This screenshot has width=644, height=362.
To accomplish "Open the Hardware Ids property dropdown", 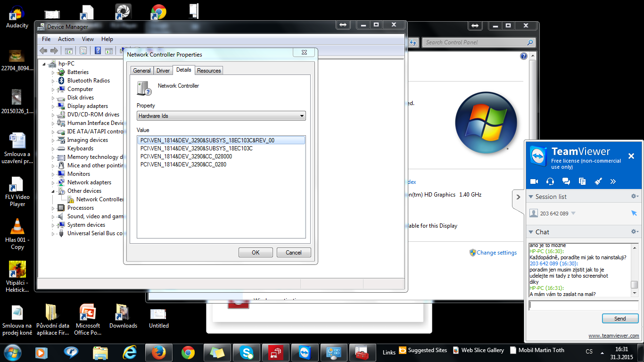I will (x=221, y=116).
